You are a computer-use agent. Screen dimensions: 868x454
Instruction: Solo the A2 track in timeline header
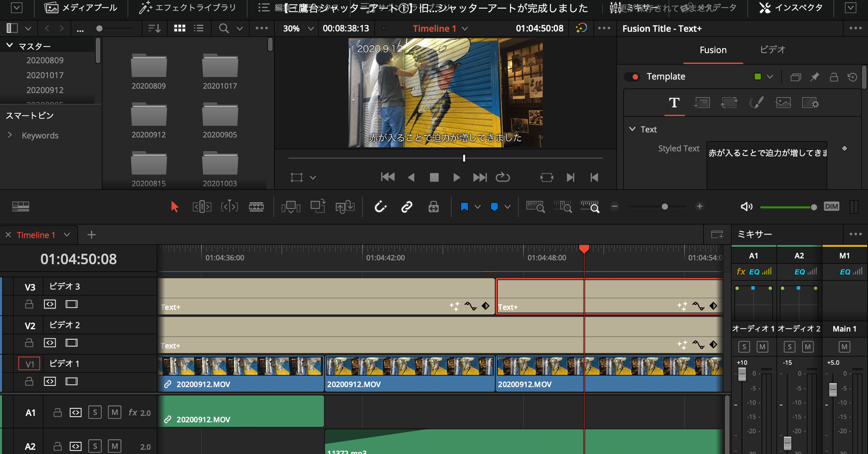pyautogui.click(x=94, y=446)
